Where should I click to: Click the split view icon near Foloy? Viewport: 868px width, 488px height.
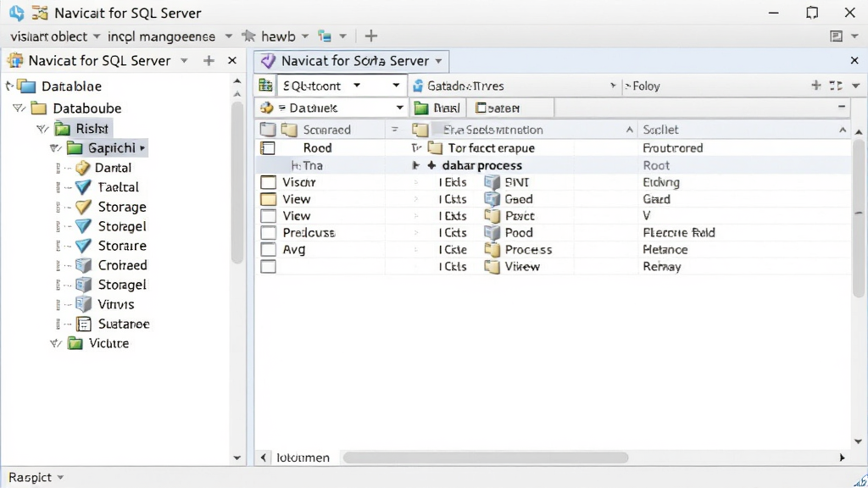[836, 86]
